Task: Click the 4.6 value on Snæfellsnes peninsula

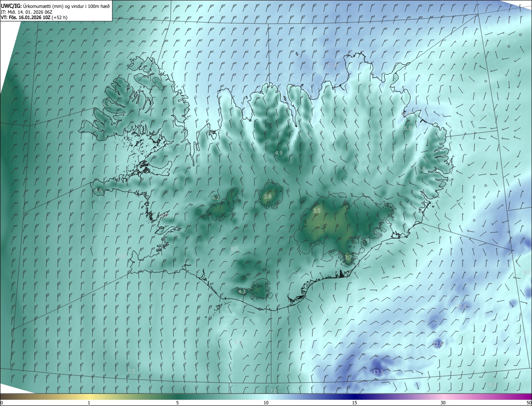Action: [99, 191]
